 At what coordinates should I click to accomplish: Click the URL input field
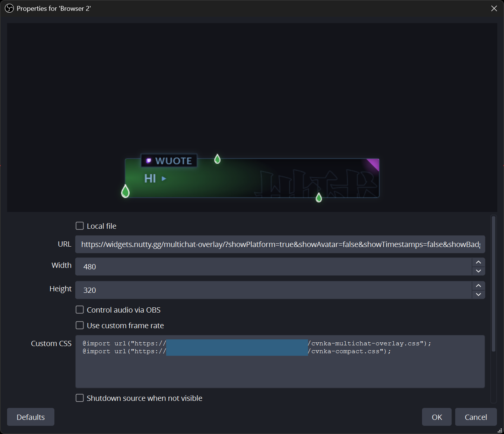(x=280, y=244)
